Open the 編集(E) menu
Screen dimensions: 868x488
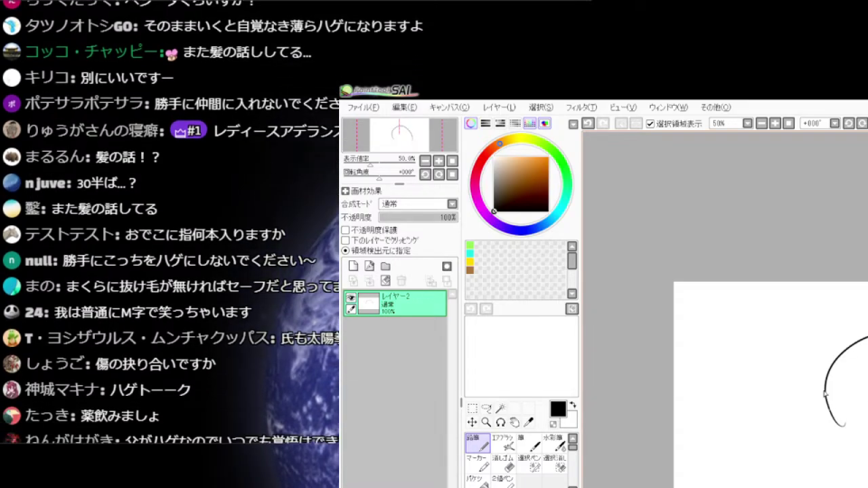pyautogui.click(x=405, y=108)
